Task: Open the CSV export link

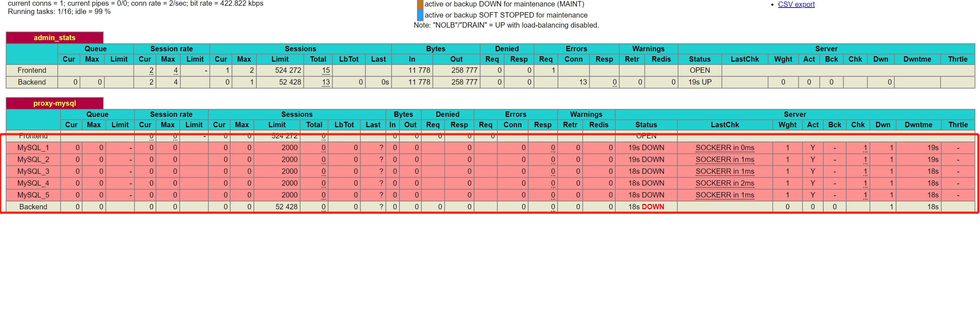Action: coord(796,4)
